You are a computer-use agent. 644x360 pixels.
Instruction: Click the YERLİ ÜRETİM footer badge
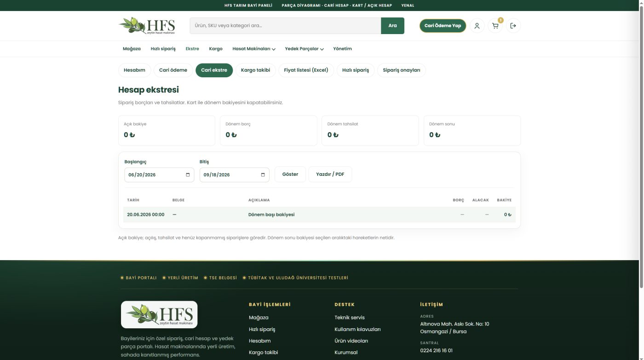(180, 278)
